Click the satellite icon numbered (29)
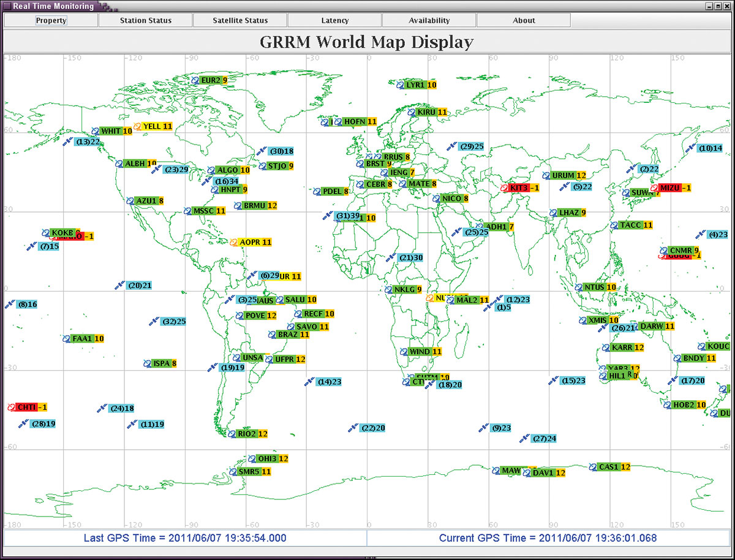The image size is (735, 560). point(452,146)
